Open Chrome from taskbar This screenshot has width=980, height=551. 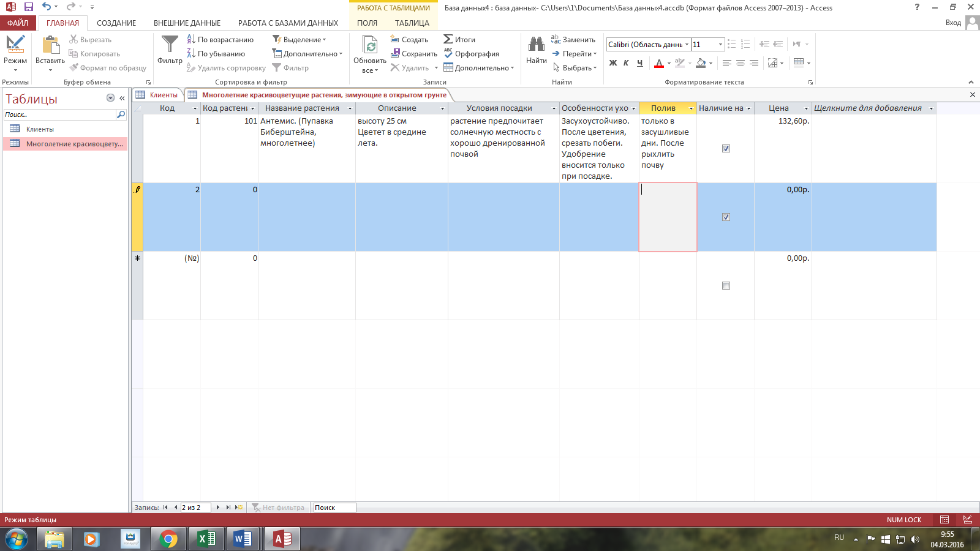click(x=168, y=539)
